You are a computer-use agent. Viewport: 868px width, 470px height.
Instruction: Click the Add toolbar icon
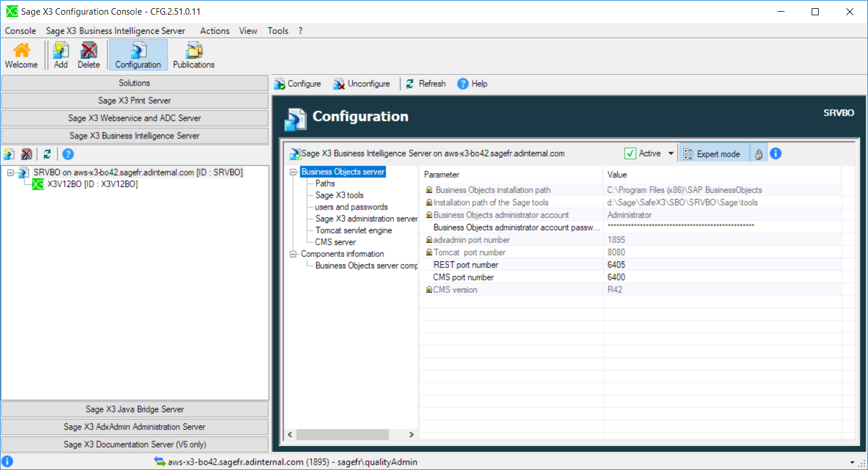click(60, 55)
